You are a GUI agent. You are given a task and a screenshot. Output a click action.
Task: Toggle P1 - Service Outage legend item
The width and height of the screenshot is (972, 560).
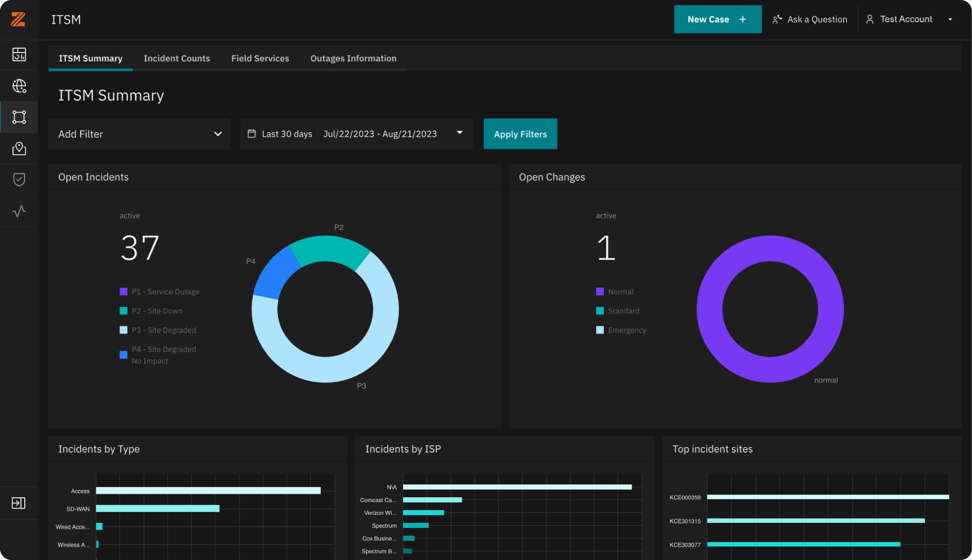point(159,291)
